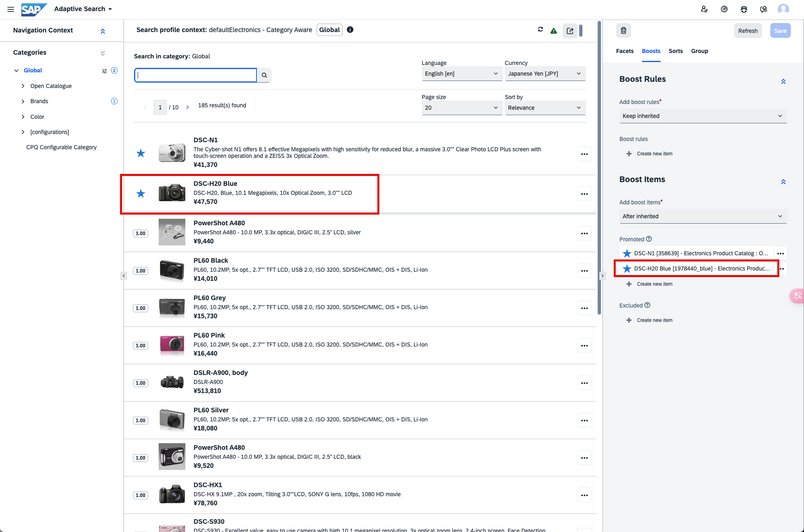Screen dimensions: 804x532
Task: Collapse right panel with splitter arrow
Action: pyautogui.click(x=603, y=276)
